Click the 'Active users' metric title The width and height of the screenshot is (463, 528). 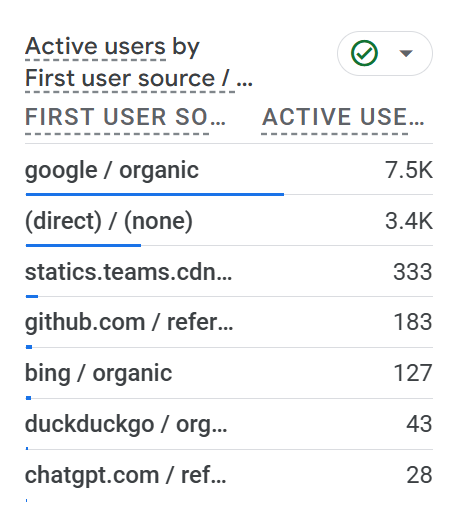[x=95, y=46]
